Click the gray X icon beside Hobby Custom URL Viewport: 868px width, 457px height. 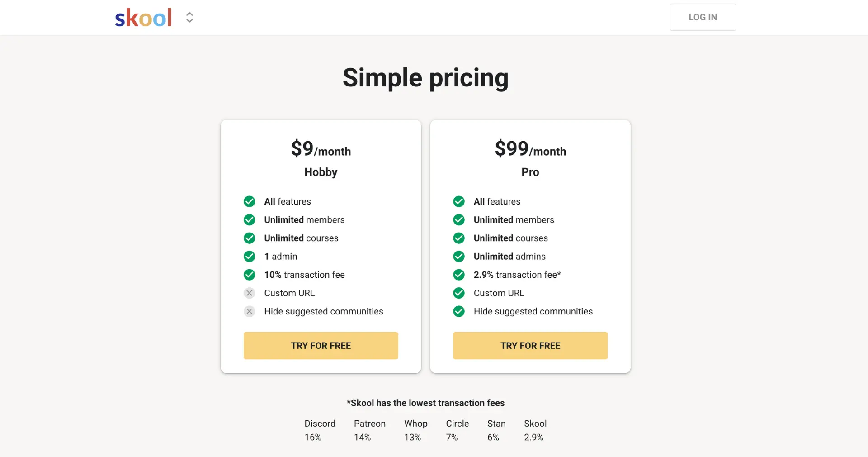(249, 293)
